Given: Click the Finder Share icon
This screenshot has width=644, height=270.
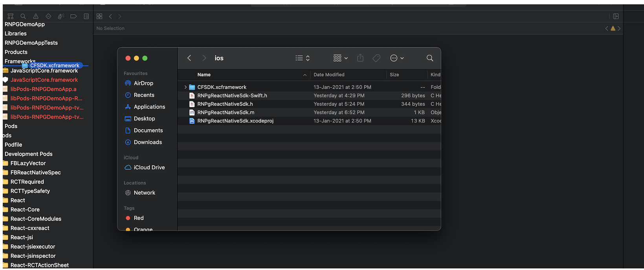Looking at the screenshot, I should pos(360,58).
